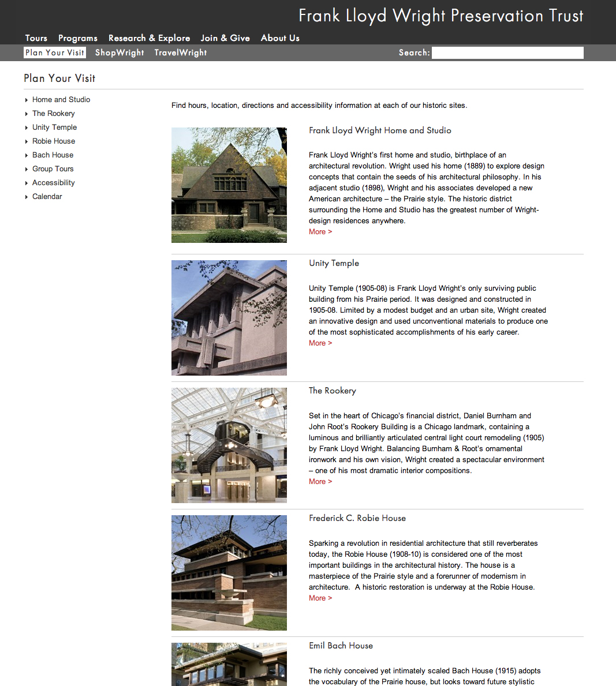Click More under Home and Studio description
Viewport: 616px width, 686px height.
click(320, 232)
